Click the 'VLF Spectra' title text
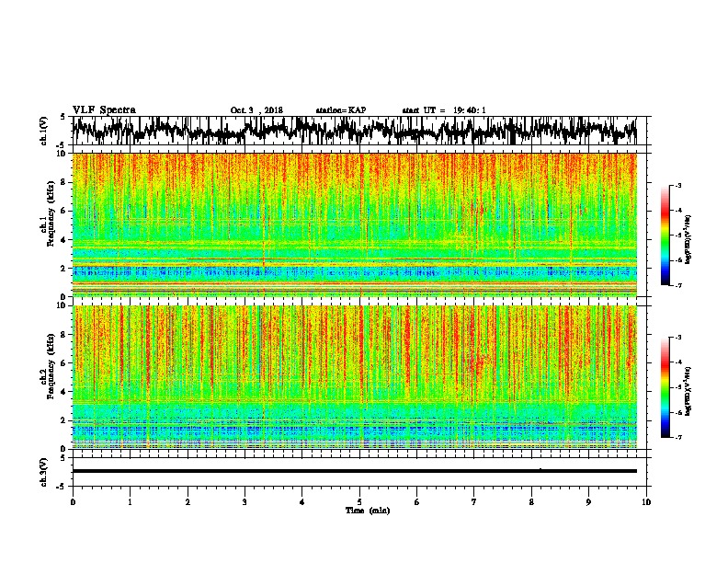 point(104,110)
